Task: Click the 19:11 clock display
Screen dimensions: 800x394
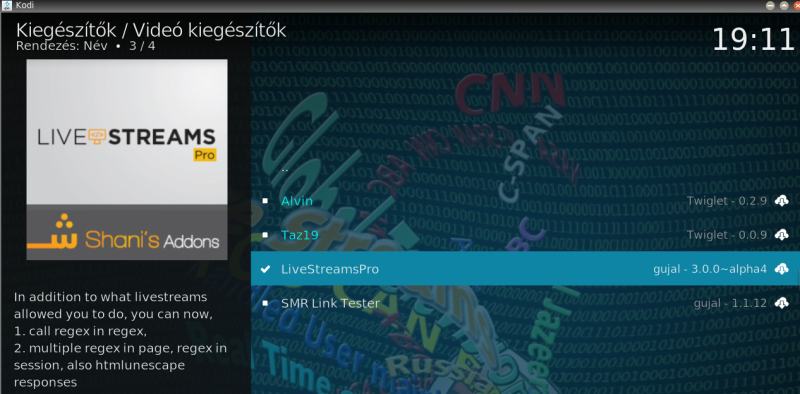Action: (x=753, y=39)
